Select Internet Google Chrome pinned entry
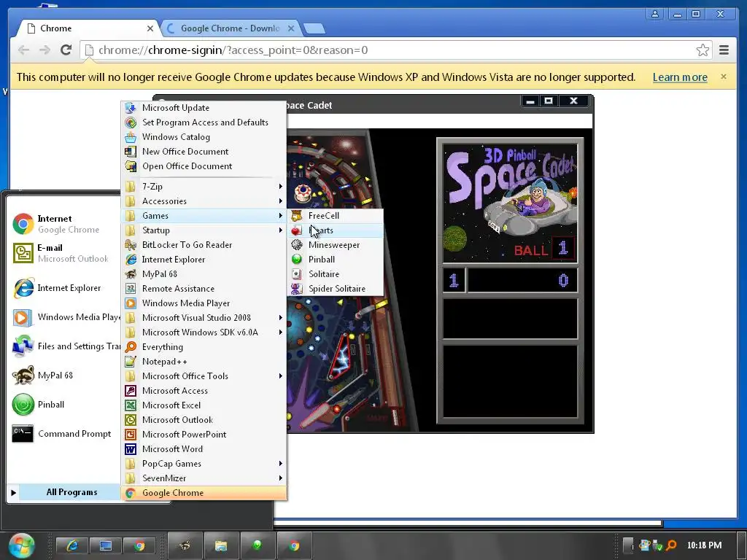This screenshot has height=560, width=747. pos(64,224)
